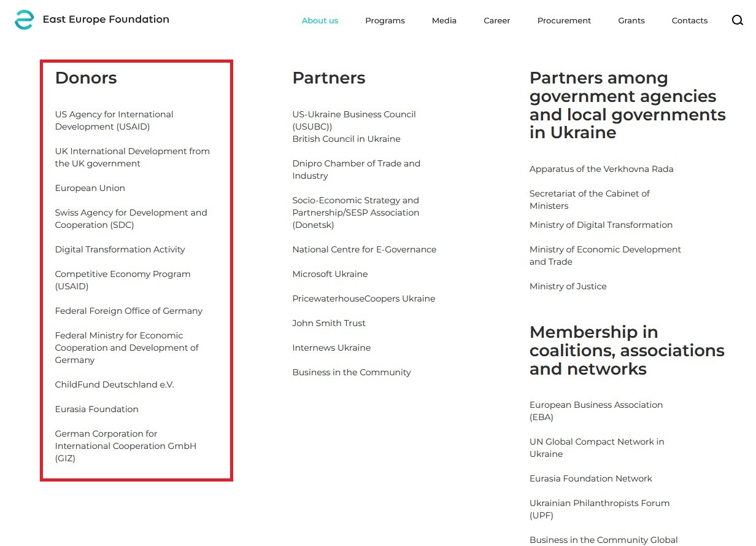The height and width of the screenshot is (546, 756).
Task: Go to the Media section
Action: pyautogui.click(x=444, y=21)
